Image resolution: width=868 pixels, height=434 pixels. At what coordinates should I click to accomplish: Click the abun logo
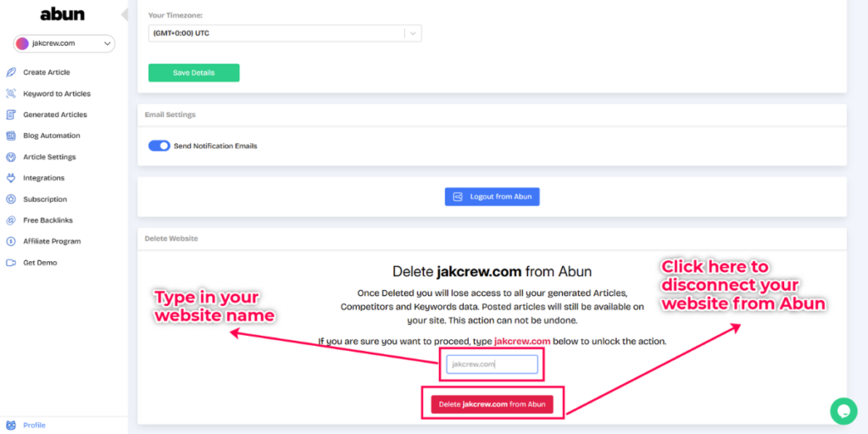tap(63, 15)
